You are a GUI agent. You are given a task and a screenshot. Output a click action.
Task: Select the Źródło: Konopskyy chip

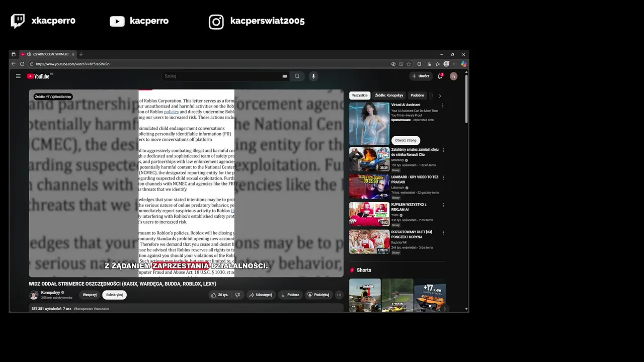coord(389,96)
